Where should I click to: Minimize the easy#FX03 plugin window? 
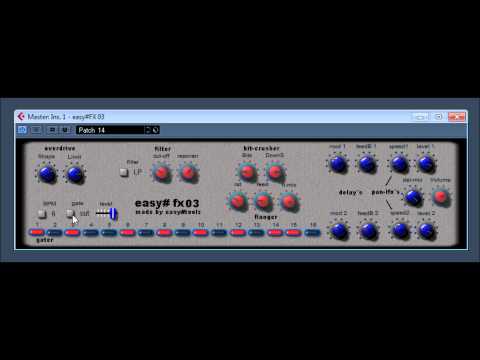(420, 117)
